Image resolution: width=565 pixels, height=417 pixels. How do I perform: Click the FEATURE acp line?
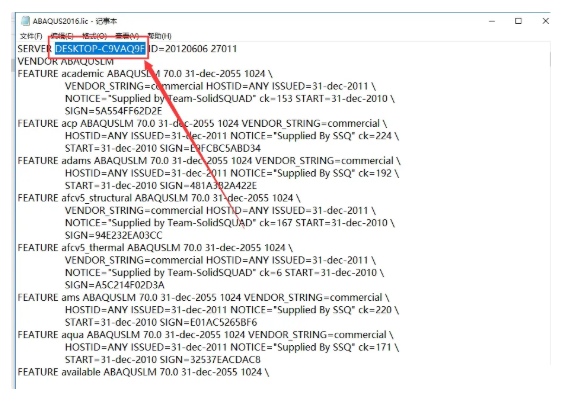(x=202, y=123)
